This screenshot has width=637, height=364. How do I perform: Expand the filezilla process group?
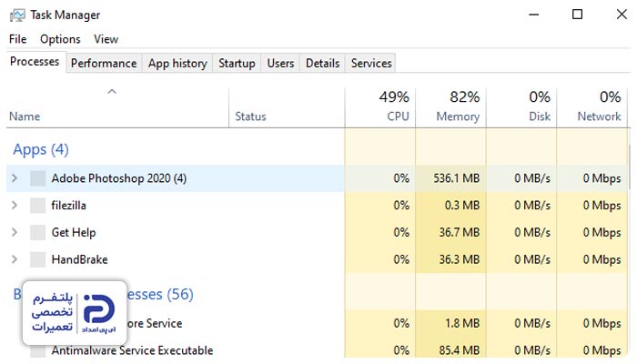pos(15,205)
